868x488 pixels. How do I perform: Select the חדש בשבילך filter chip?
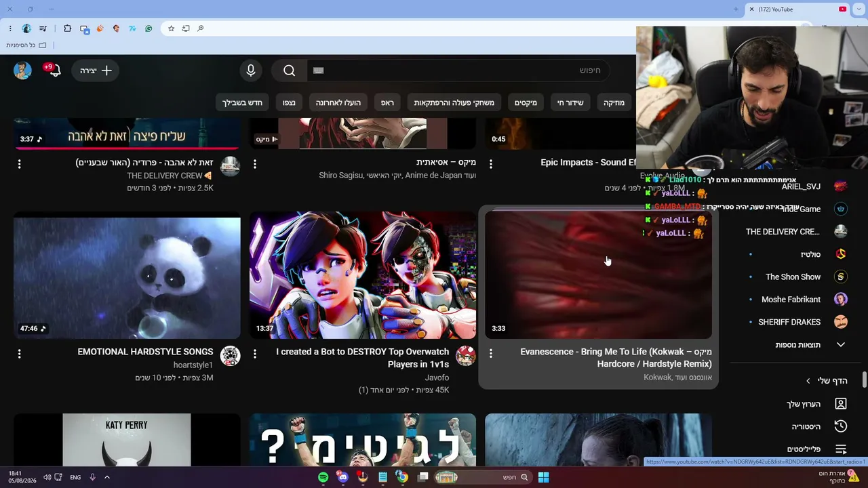(242, 102)
